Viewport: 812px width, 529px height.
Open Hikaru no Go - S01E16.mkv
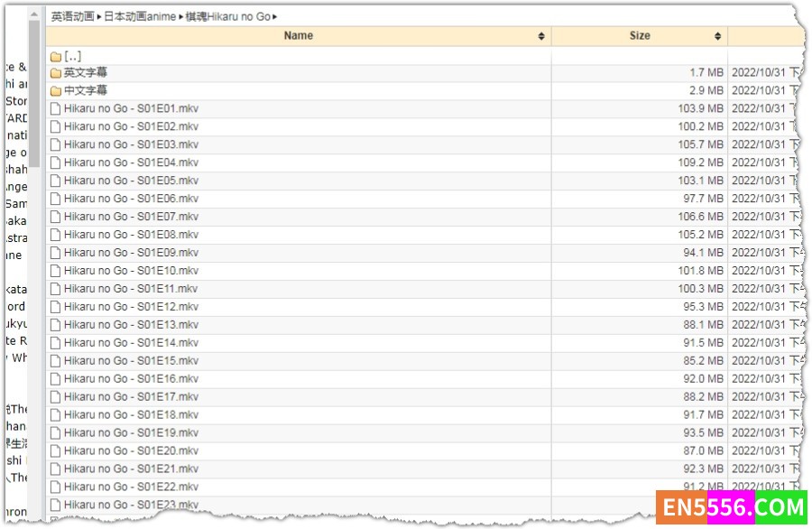131,379
